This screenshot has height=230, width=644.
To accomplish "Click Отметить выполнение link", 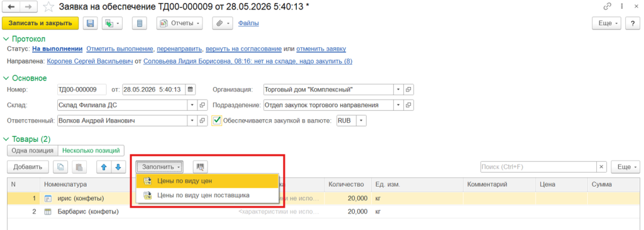I will pos(120,49).
